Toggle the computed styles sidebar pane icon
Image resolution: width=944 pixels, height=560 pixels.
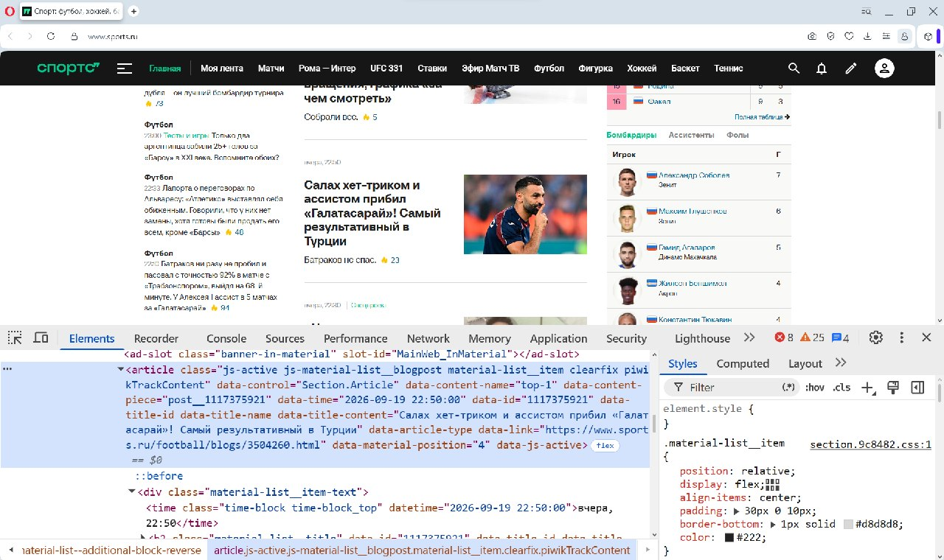pyautogui.click(x=917, y=387)
